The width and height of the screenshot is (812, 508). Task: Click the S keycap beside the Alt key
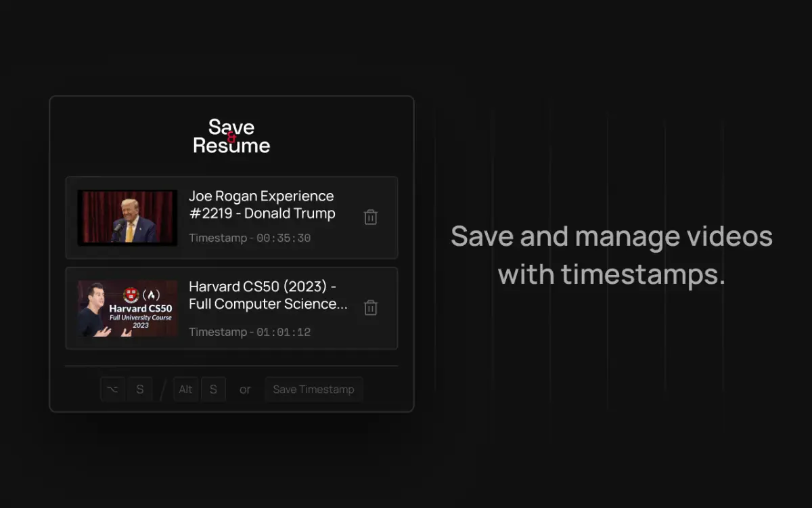tap(213, 389)
